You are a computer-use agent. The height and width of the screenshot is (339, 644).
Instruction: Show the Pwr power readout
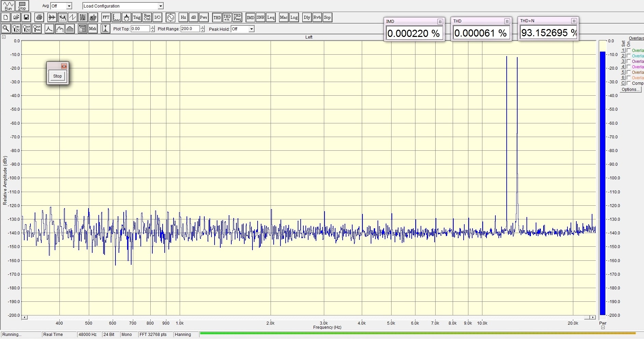[x=204, y=17]
